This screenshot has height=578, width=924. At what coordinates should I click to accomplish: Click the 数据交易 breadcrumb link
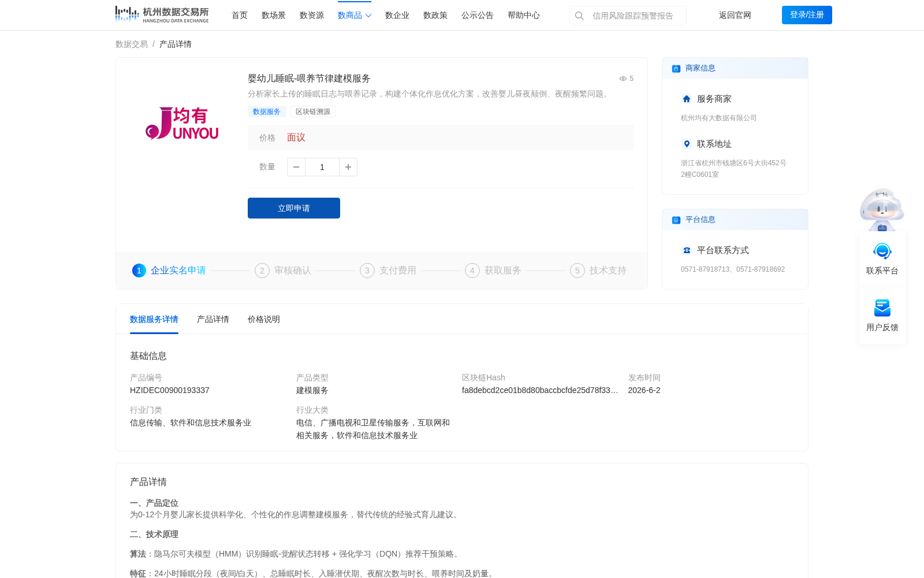point(132,44)
